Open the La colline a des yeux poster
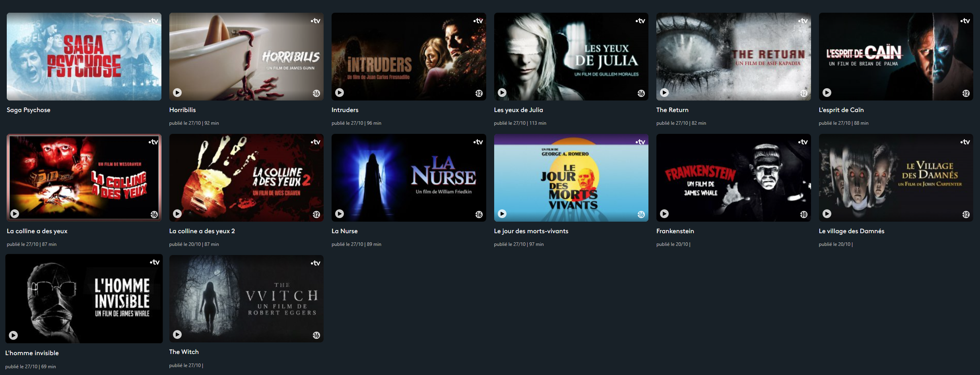This screenshot has height=375, width=980. pyautogui.click(x=84, y=178)
